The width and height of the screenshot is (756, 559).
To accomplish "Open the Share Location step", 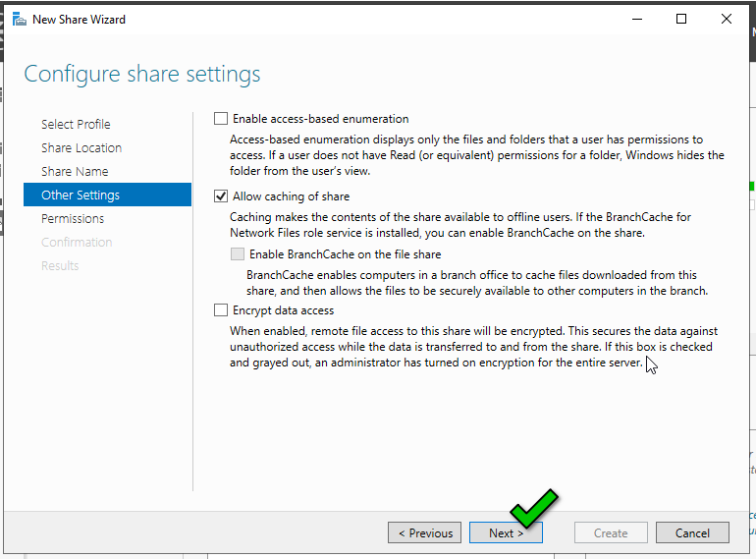I will (81, 148).
